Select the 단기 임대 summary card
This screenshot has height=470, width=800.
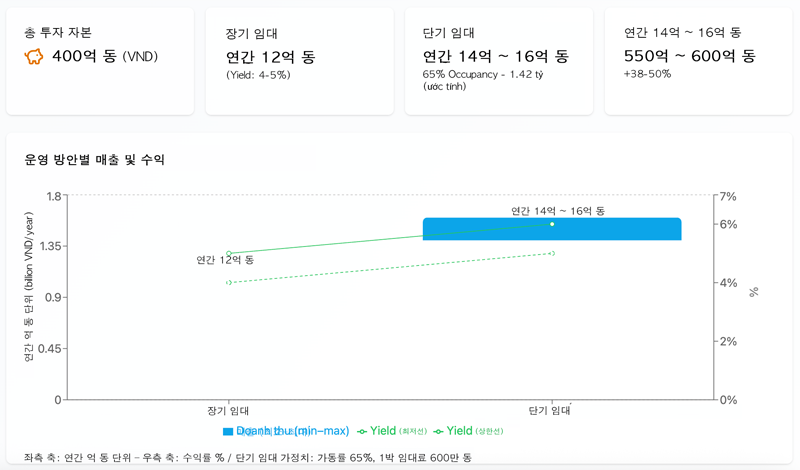(x=498, y=61)
